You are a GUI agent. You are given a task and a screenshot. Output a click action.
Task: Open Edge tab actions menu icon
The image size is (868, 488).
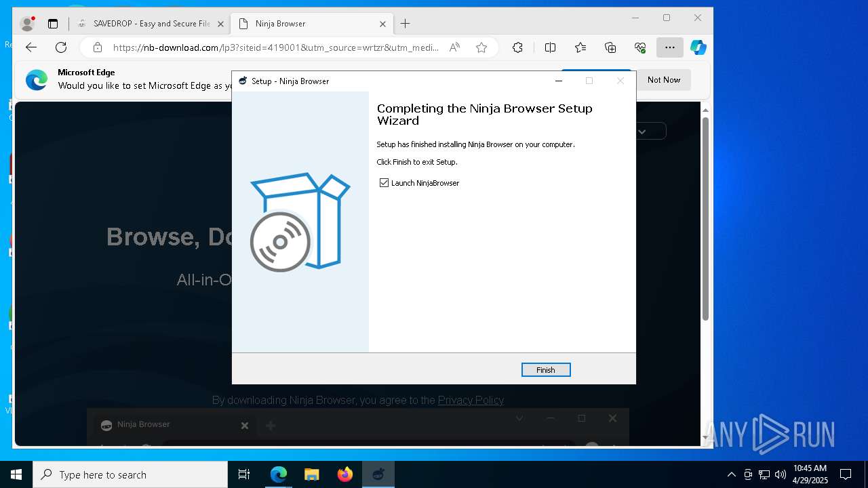[53, 24]
